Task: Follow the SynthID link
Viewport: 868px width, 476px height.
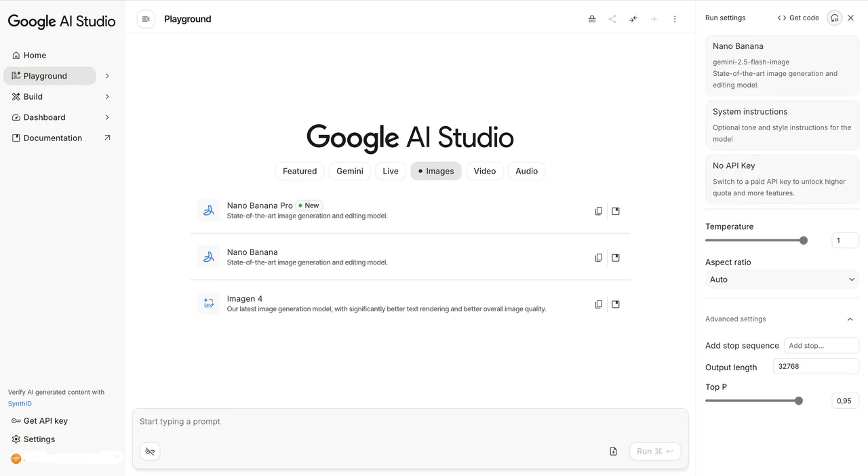Action: click(x=20, y=403)
